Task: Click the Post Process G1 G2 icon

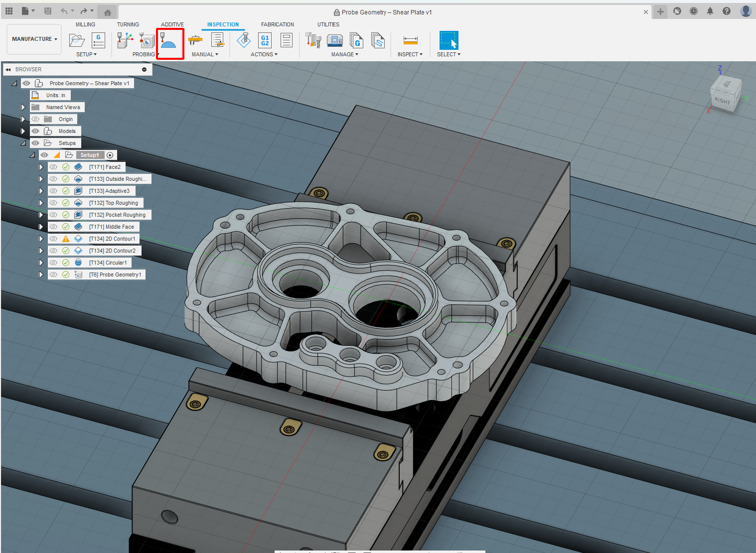Action: click(x=265, y=40)
